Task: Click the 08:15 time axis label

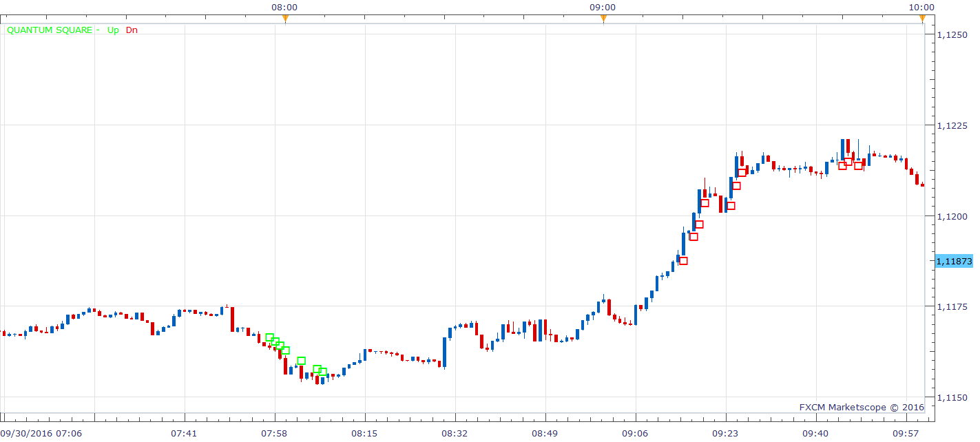Action: [364, 433]
